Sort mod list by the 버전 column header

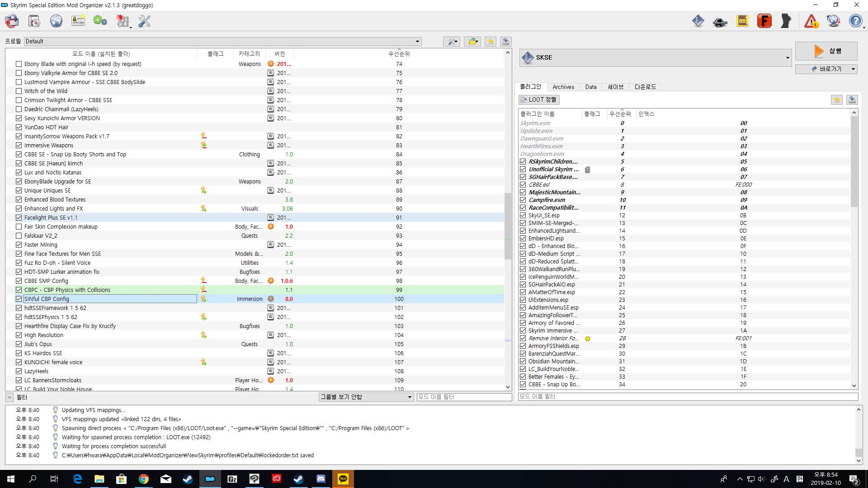[x=280, y=54]
